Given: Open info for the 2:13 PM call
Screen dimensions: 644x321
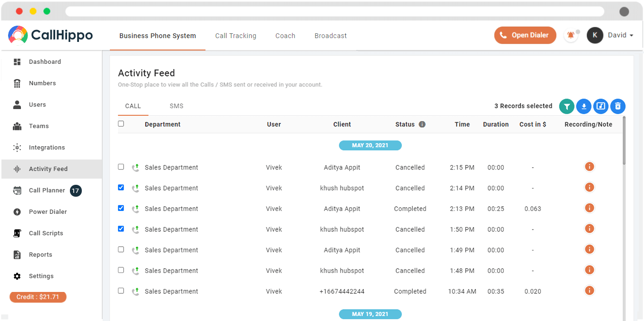Looking at the screenshot, I should [589, 208].
